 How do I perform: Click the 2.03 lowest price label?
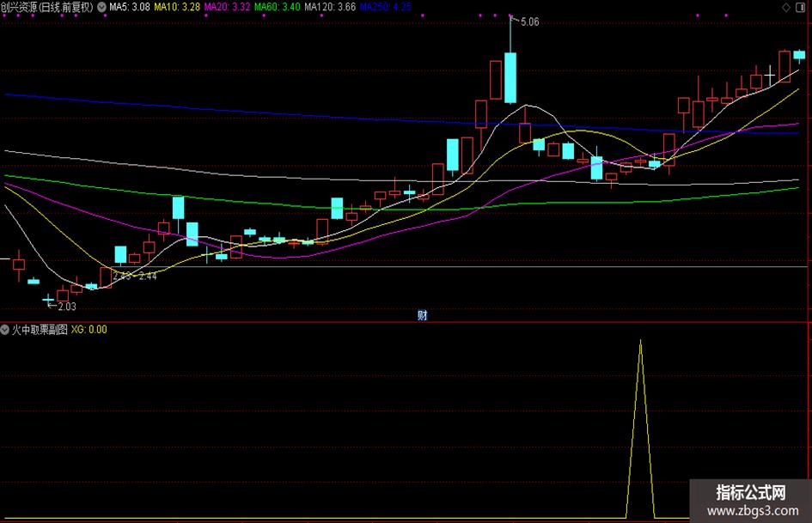tap(67, 307)
